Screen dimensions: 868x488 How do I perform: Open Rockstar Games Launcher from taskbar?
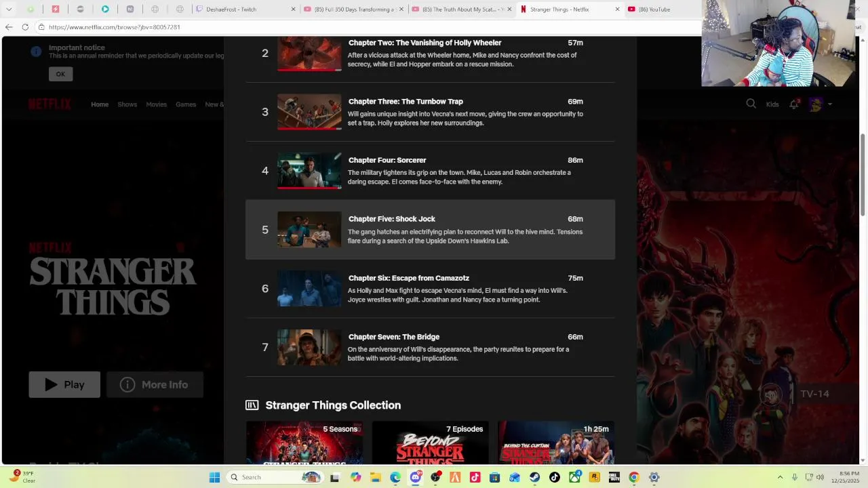click(595, 477)
